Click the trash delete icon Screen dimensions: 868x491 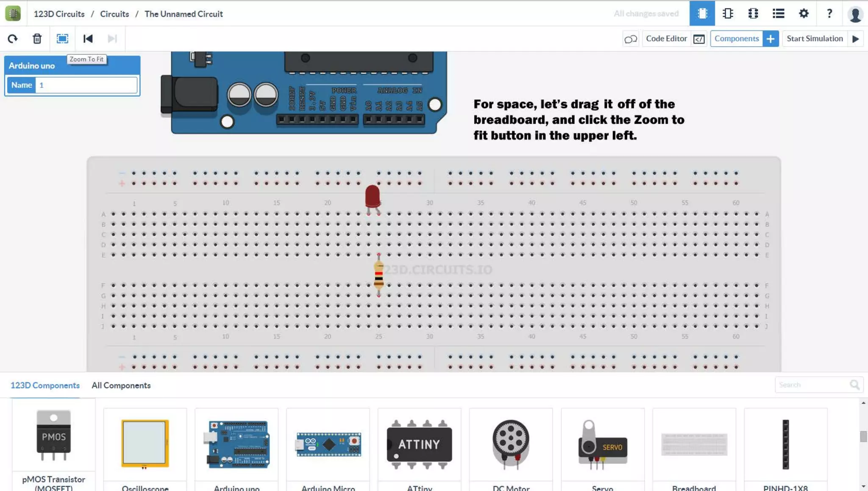click(37, 39)
